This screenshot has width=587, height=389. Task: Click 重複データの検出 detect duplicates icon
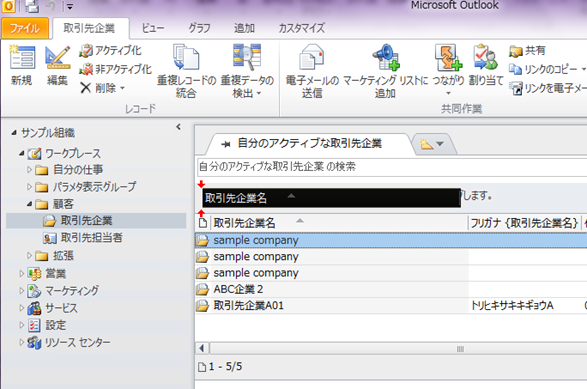tap(247, 57)
